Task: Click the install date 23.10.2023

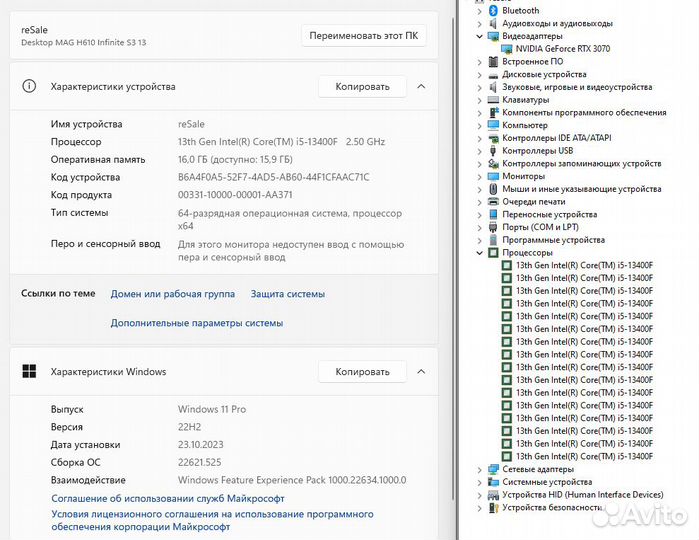Action: (x=201, y=445)
